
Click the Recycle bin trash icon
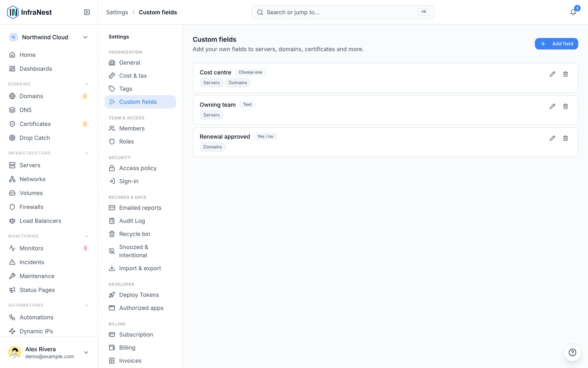click(x=112, y=234)
